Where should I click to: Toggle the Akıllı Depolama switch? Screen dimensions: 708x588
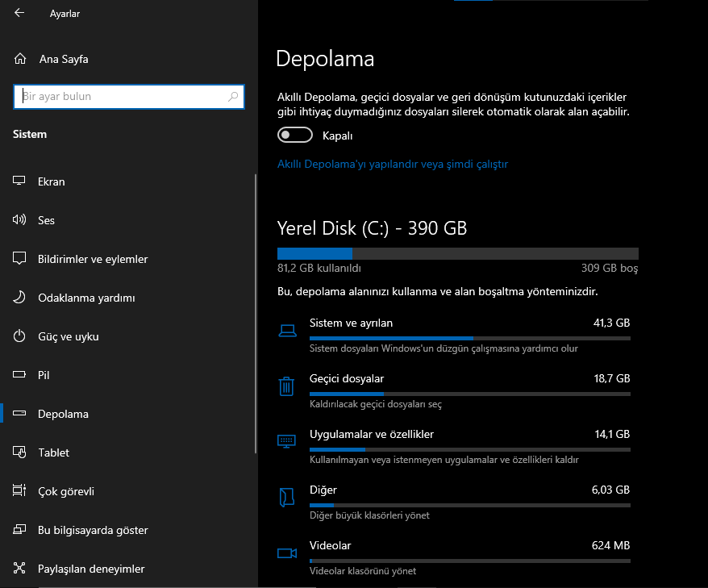294,136
